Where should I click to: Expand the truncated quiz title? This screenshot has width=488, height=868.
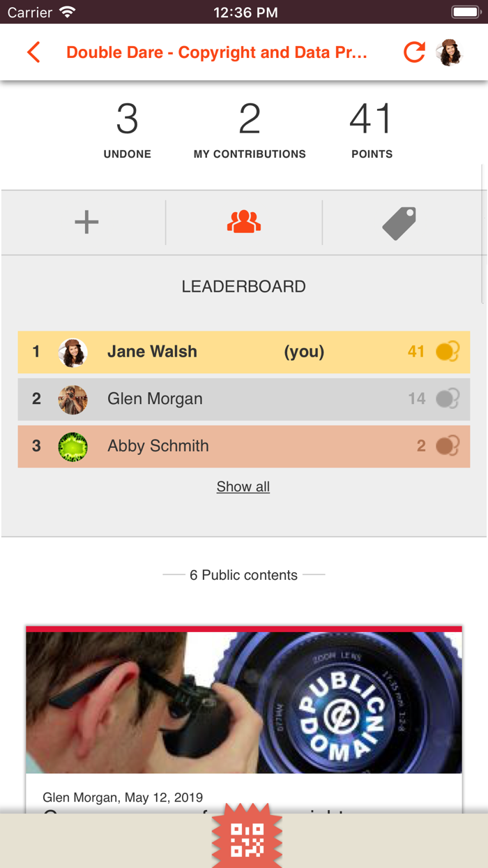[217, 52]
